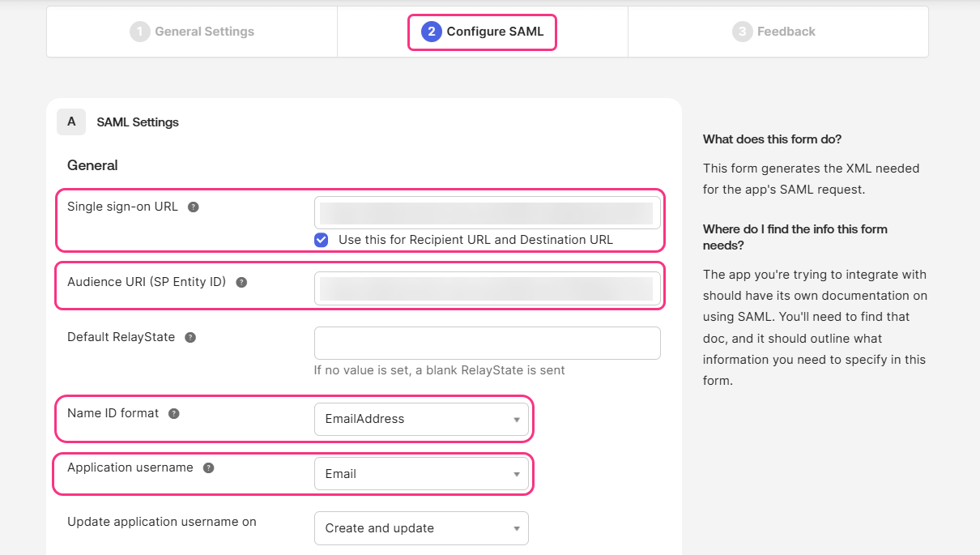Show help tooltip for Application username

(x=208, y=467)
